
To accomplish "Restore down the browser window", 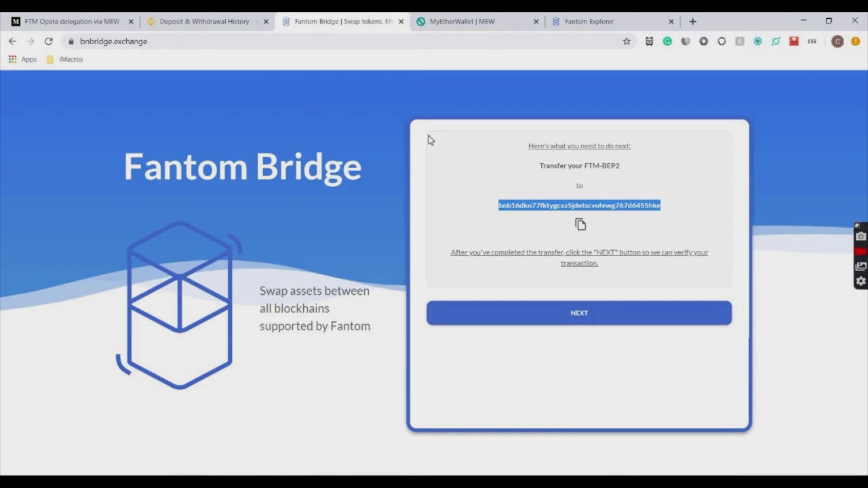I will click(x=829, y=21).
